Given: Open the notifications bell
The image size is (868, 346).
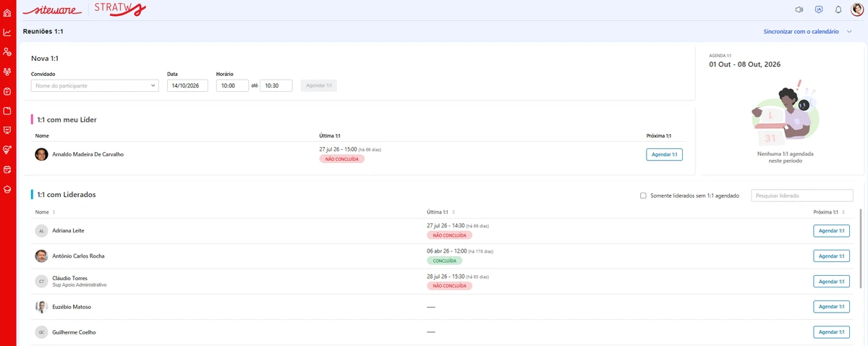Looking at the screenshot, I should click(x=838, y=10).
